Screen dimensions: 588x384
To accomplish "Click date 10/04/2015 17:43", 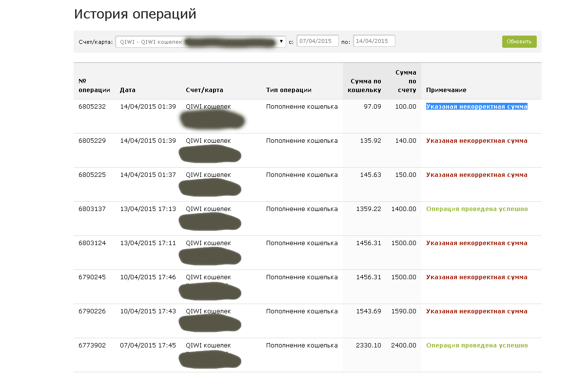I will (x=148, y=311).
